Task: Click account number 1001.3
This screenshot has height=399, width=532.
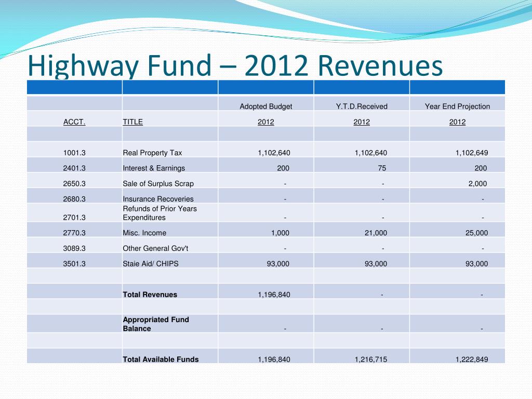Action: (x=74, y=153)
